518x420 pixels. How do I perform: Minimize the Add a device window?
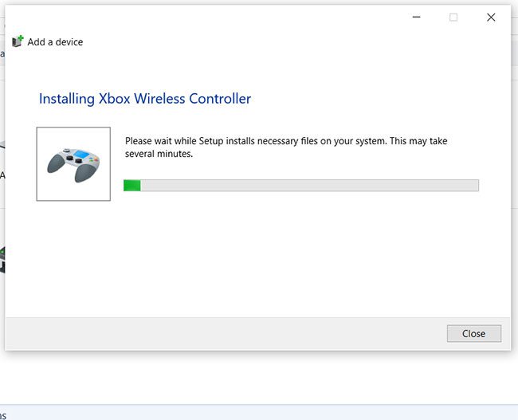click(416, 17)
